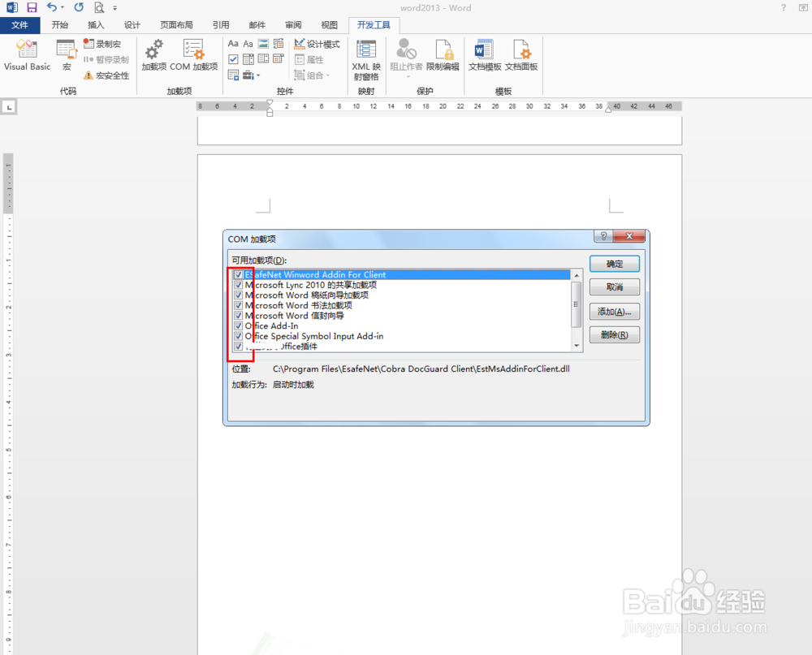Viewport: 812px width, 655px height.
Task: Uncheck the Office Add-In checkbox
Action: tap(238, 325)
